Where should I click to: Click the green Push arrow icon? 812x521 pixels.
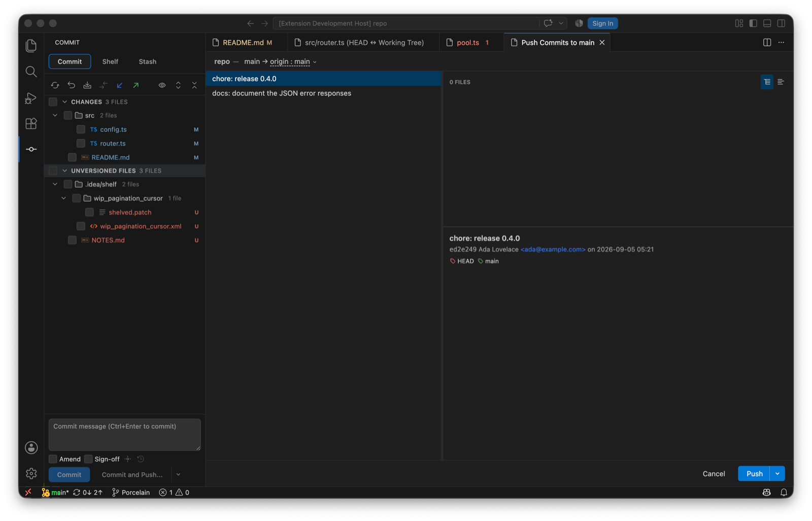click(136, 85)
